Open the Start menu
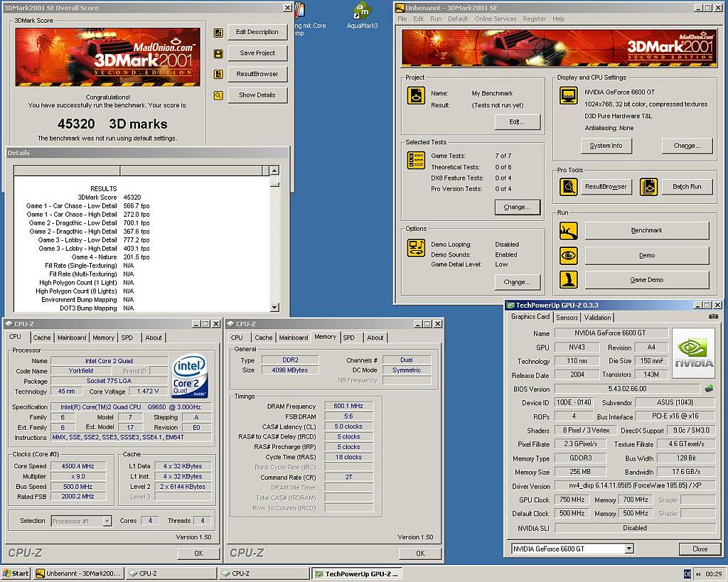Screen dimensions: 728x582 16,573
